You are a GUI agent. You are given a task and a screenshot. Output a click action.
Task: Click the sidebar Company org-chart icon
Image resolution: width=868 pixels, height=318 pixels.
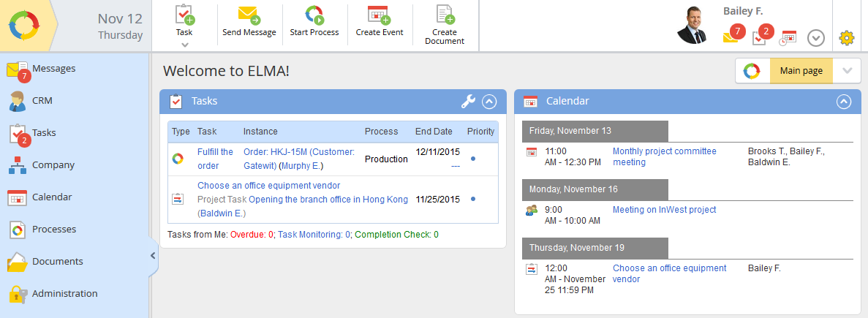coord(18,165)
